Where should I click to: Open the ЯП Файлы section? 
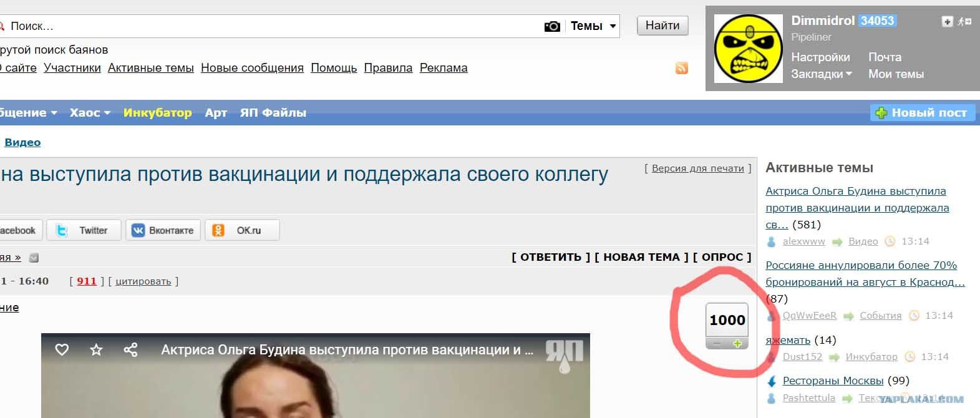273,113
